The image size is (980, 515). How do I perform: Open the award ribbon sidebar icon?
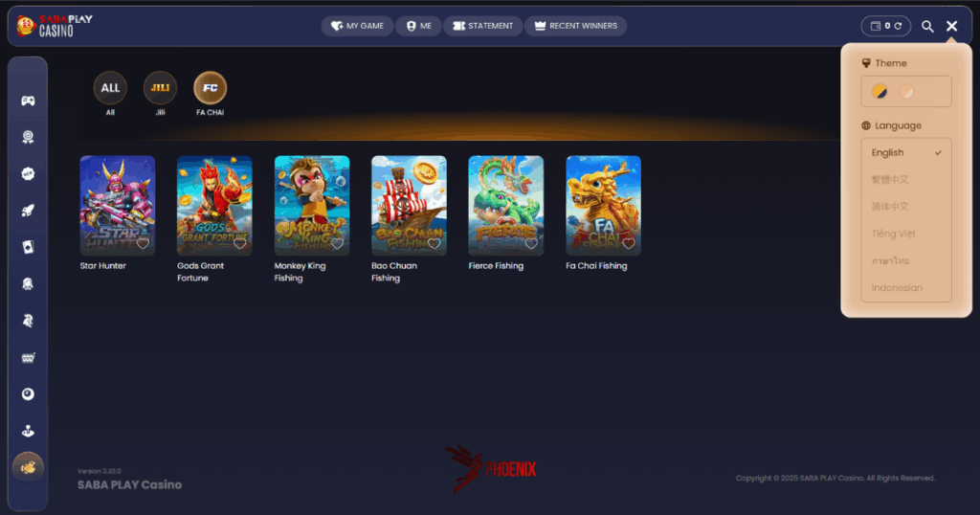tap(28, 137)
